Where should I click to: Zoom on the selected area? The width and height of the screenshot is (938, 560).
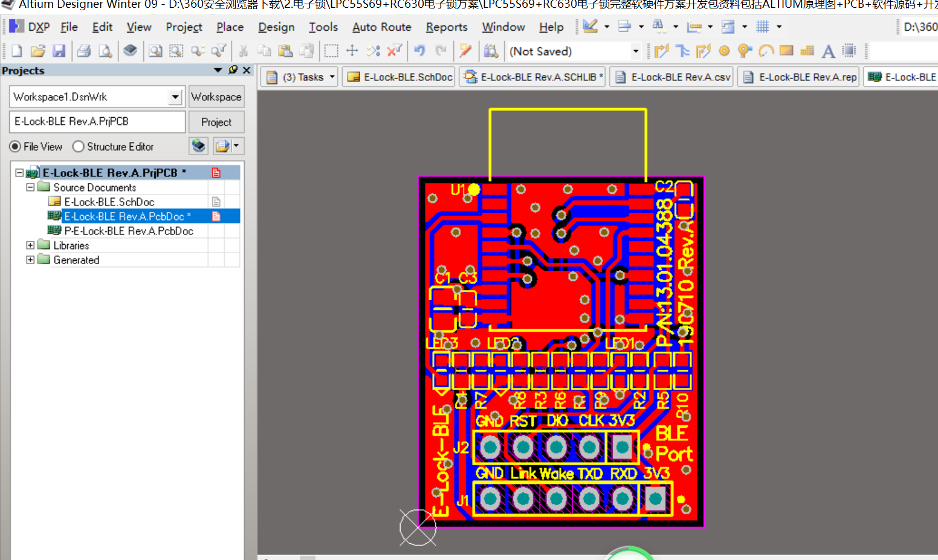(176, 51)
